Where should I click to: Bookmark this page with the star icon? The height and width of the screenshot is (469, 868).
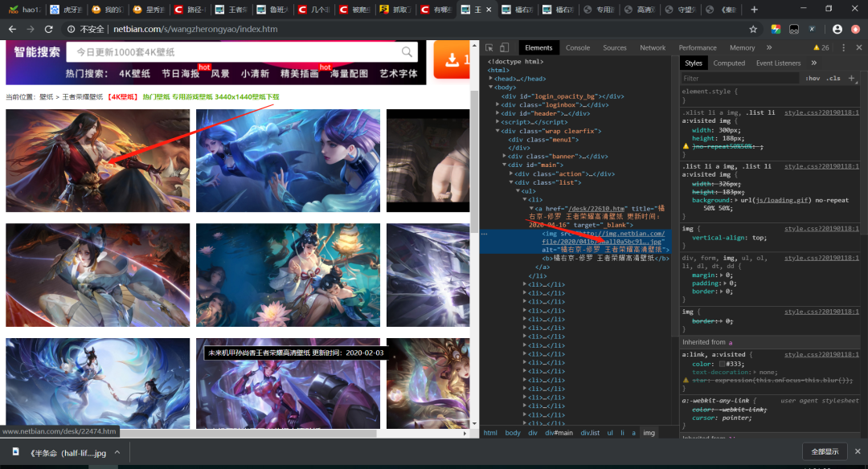(x=753, y=29)
